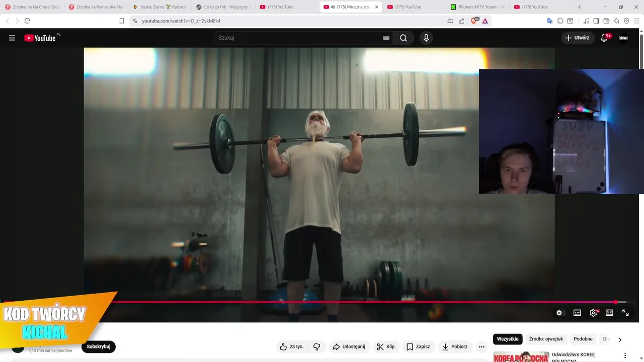Open Leo AI sparkle icon
Image resolution: width=644 pixels, height=362 pixels.
(x=616, y=21)
